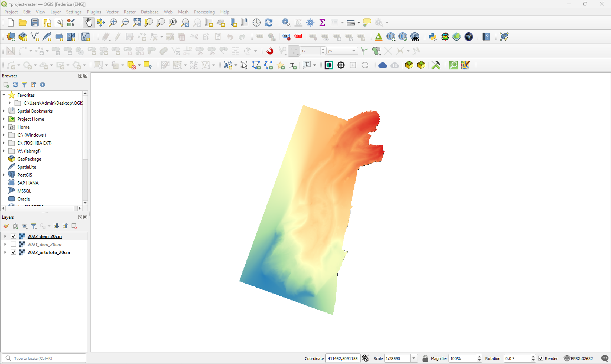Select GeoPackage in Browser
The image size is (611, 364).
[x=29, y=159]
